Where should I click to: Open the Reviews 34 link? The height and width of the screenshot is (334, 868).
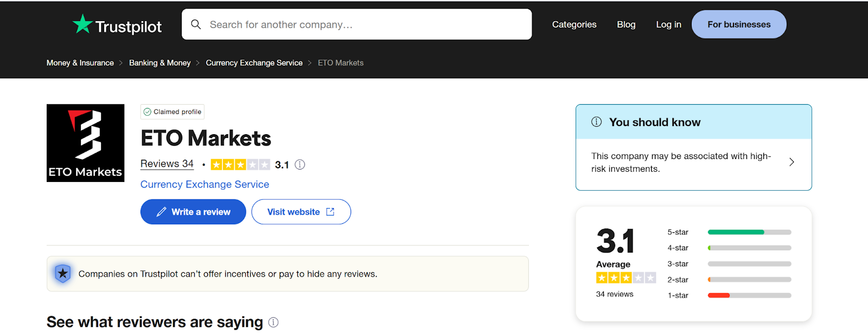pyautogui.click(x=167, y=164)
